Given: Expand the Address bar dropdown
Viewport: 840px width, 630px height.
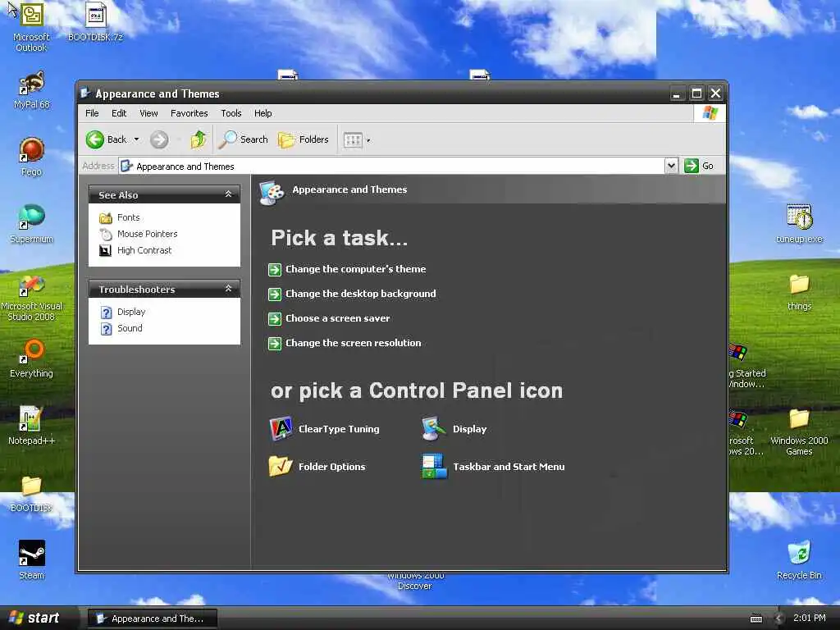Looking at the screenshot, I should 671,166.
